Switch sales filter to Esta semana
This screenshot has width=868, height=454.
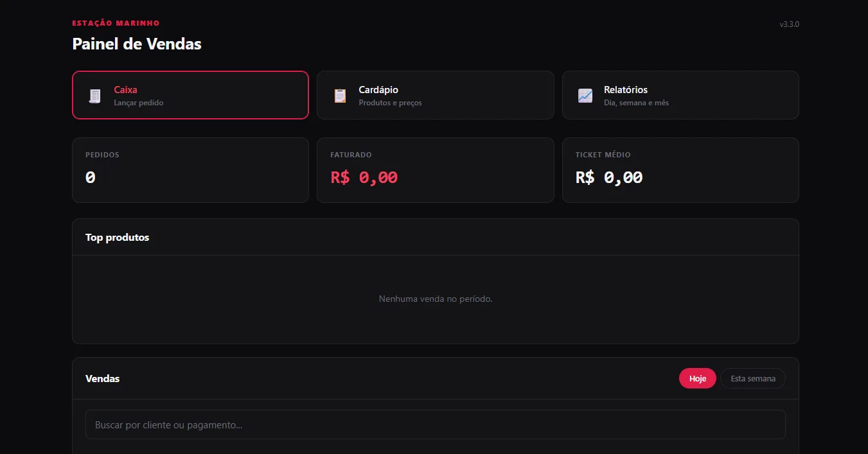click(753, 378)
